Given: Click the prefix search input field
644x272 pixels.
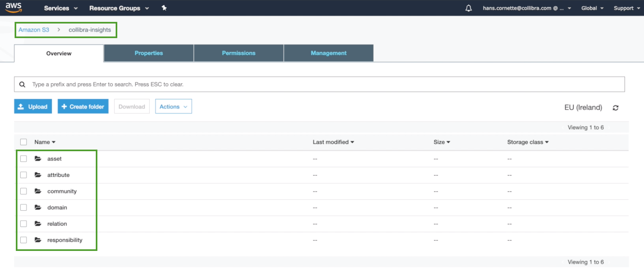Looking at the screenshot, I should (x=325, y=84).
